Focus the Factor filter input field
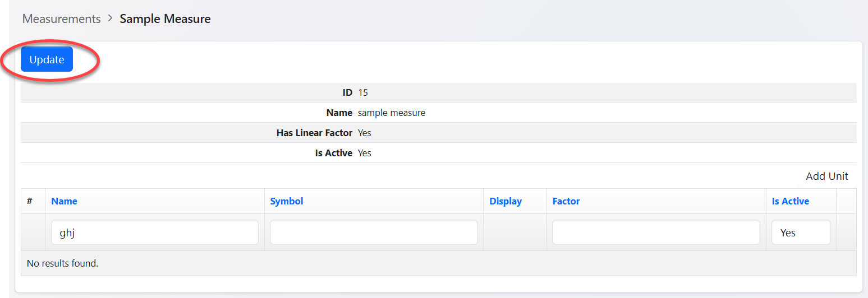 tap(656, 232)
